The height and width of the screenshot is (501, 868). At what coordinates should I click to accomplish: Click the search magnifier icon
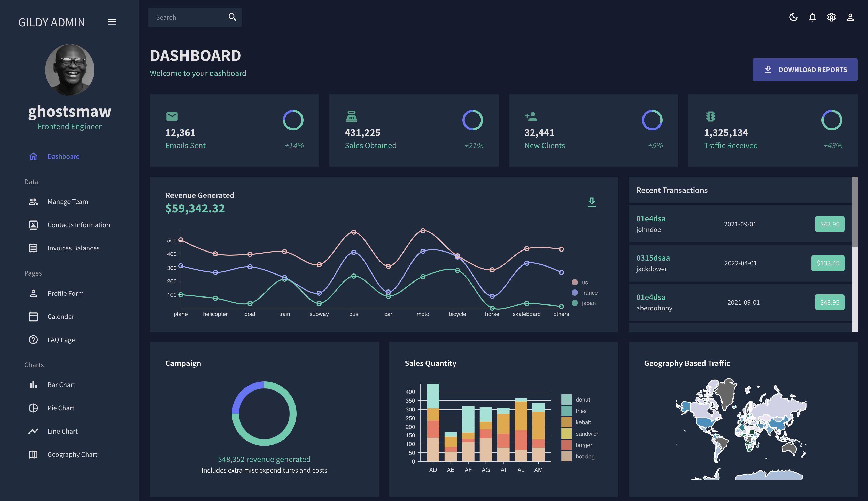click(232, 17)
